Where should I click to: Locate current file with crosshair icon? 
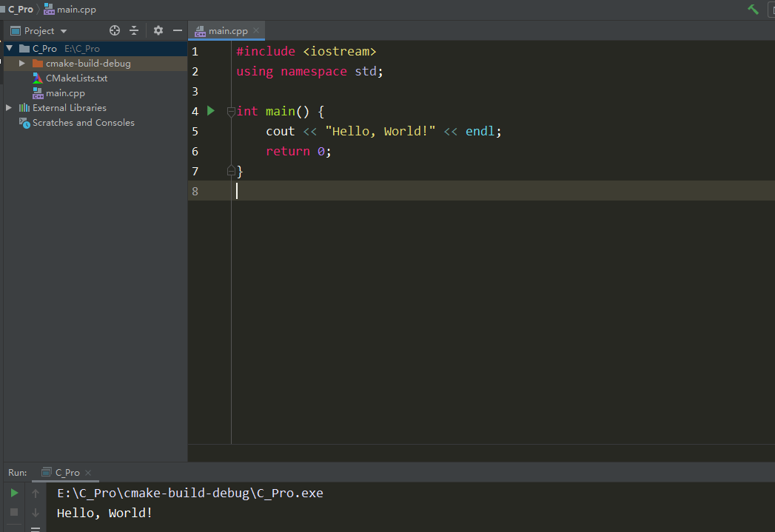coord(115,30)
